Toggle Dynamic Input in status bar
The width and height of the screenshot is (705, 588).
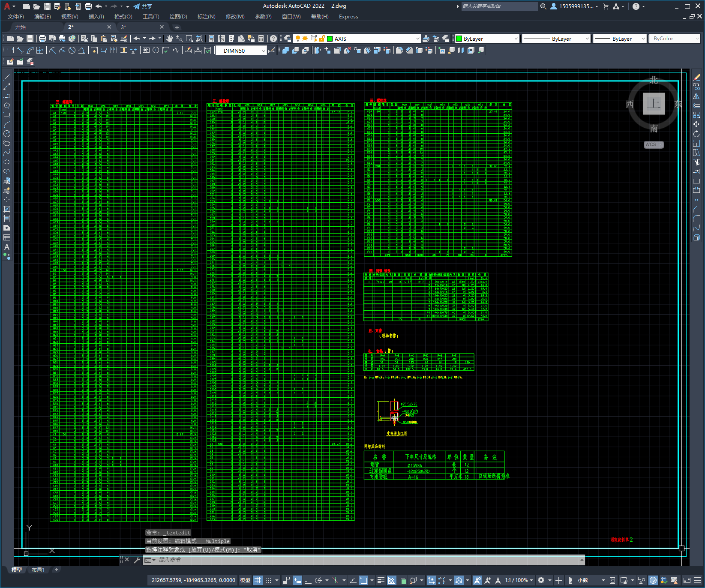(297, 580)
